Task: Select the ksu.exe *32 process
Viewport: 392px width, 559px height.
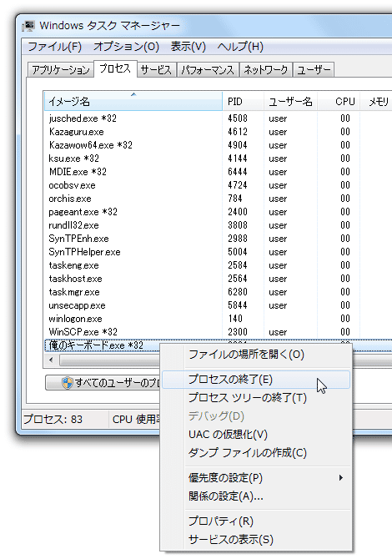Action: click(218, 159)
